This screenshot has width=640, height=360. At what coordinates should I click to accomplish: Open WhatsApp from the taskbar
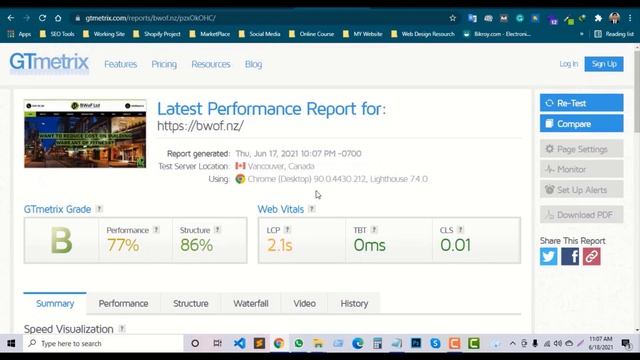pyautogui.click(x=299, y=343)
